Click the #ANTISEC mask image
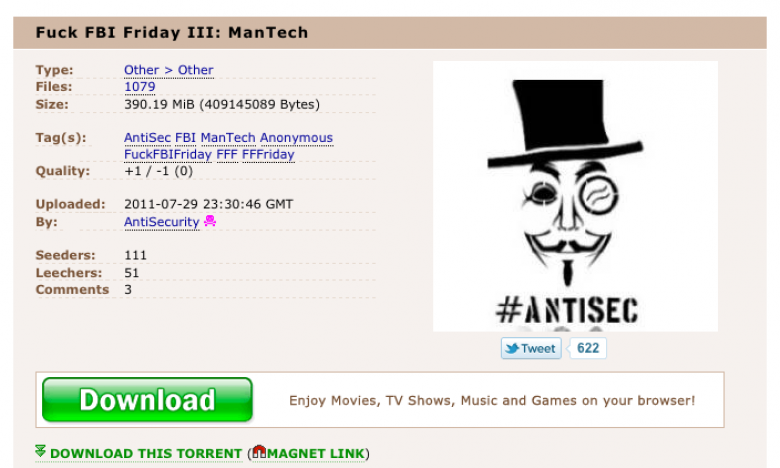The height and width of the screenshot is (468, 780). pyautogui.click(x=575, y=196)
